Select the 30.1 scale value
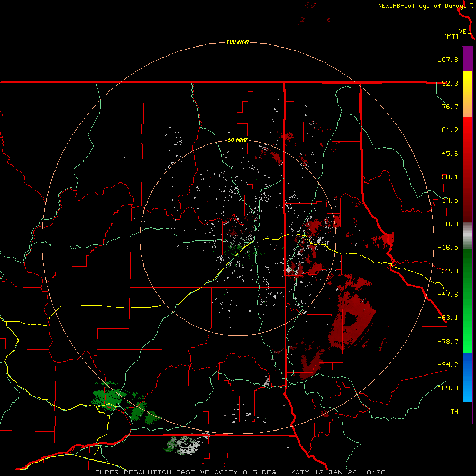 pos(450,177)
